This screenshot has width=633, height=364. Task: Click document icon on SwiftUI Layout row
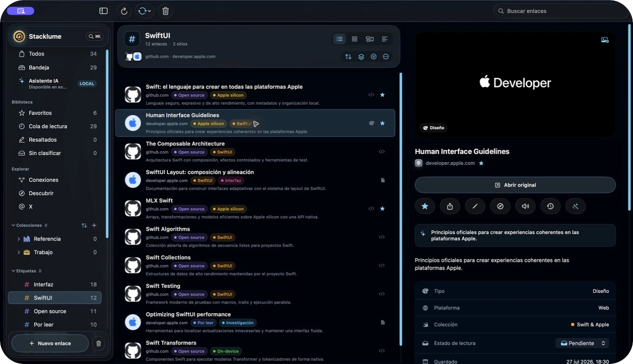click(x=383, y=180)
